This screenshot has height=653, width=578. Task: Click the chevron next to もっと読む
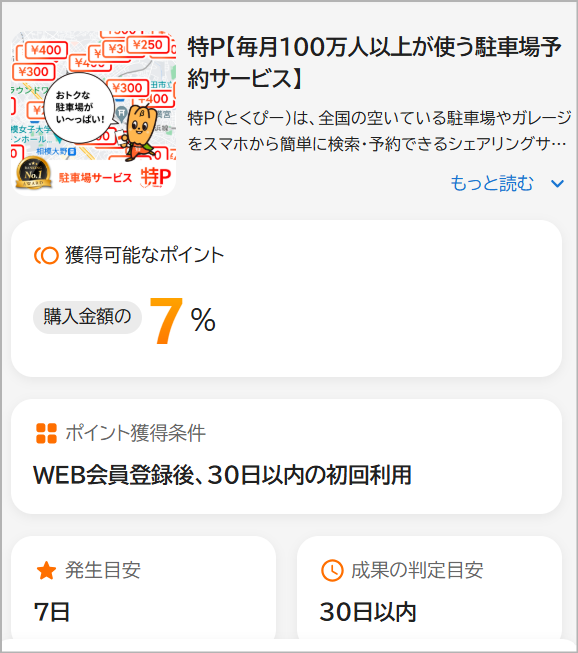[557, 183]
